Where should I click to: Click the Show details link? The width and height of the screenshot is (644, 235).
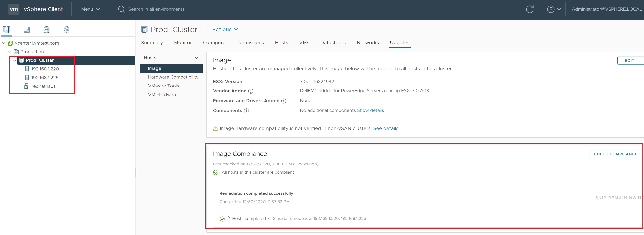click(x=370, y=110)
